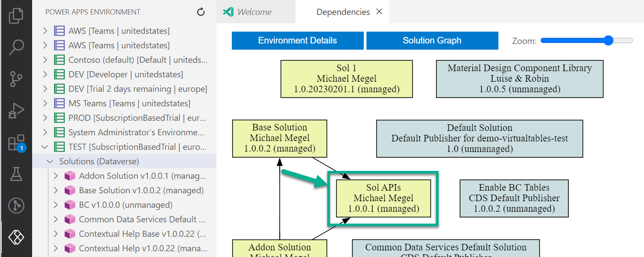644x257 pixels.
Task: Open the Explorer view in activity bar
Action: (x=16, y=15)
